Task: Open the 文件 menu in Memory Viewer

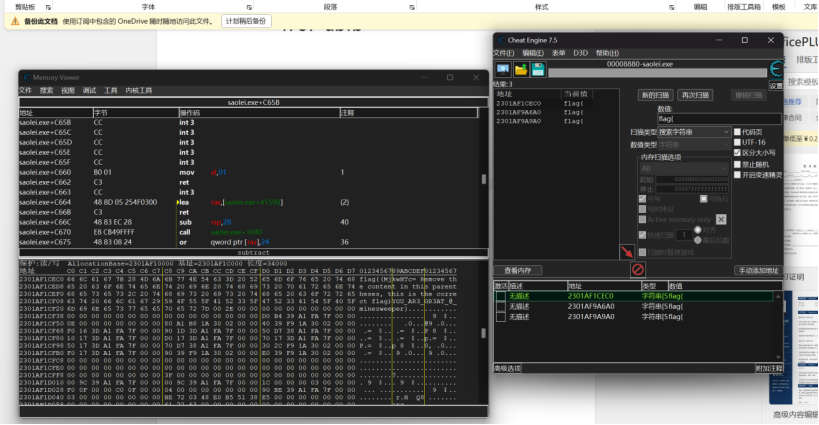Action: [x=25, y=91]
